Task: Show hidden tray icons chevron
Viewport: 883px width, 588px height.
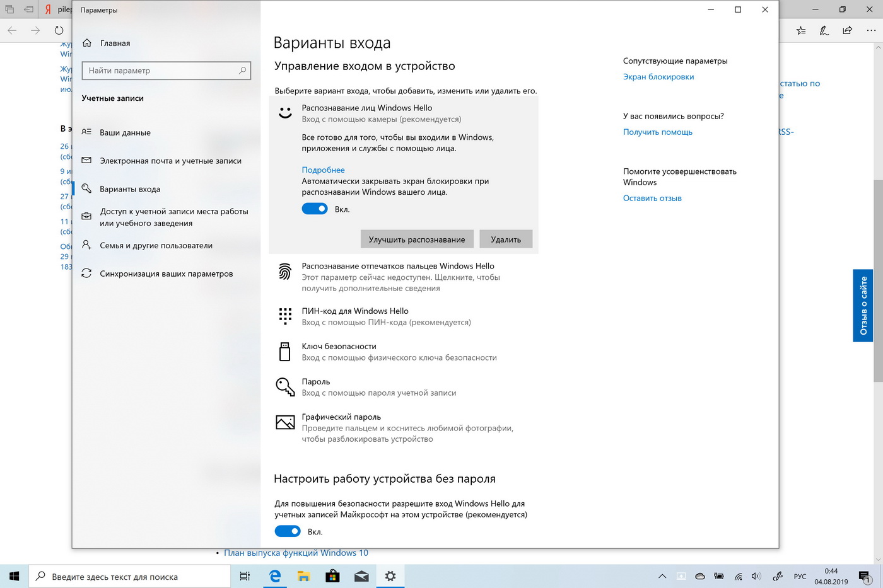Action: coord(662,576)
